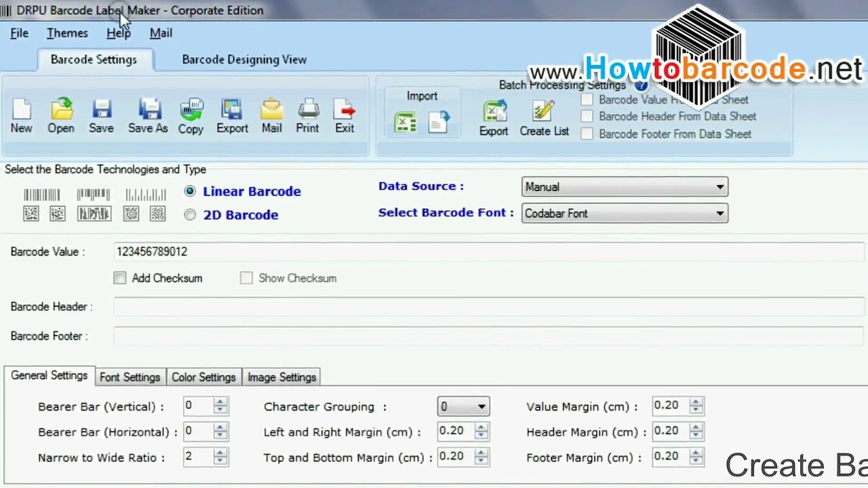Click the Top and Bottom Margin spinner arrows
This screenshot has height=488, width=868.
(x=481, y=457)
